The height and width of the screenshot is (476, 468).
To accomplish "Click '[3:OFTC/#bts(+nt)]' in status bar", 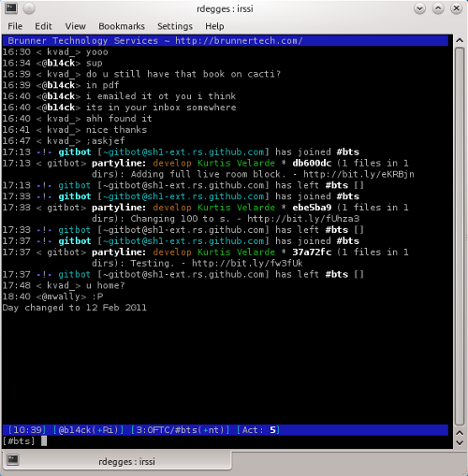I will click(180, 430).
